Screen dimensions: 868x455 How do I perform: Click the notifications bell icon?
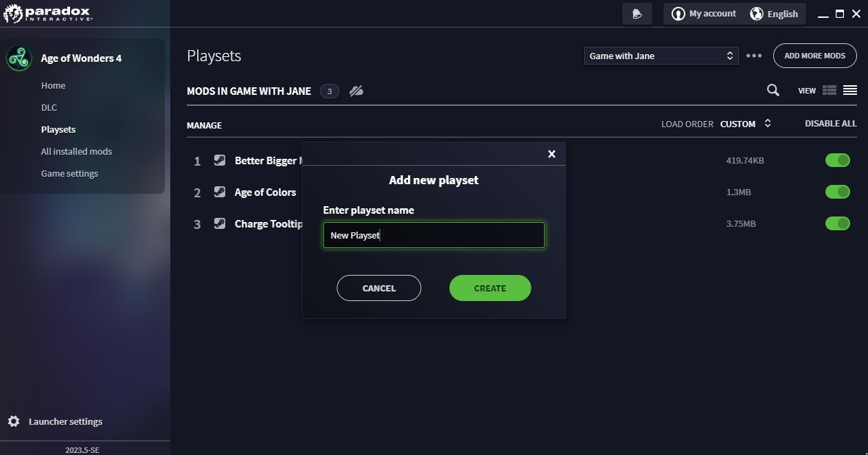pos(637,14)
